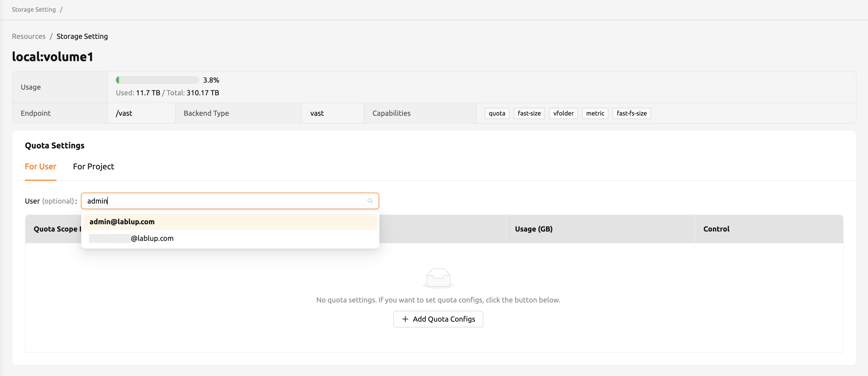Click the local:volume1 page title

[x=53, y=57]
